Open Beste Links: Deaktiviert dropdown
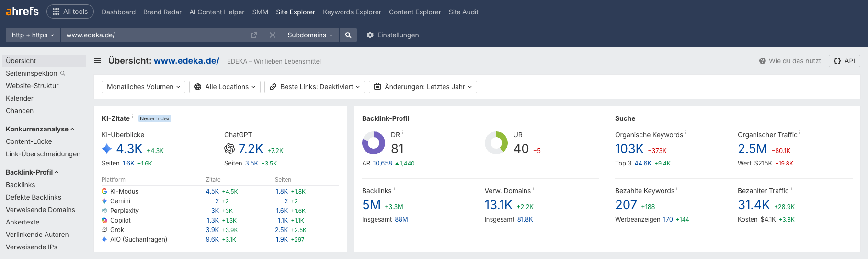The width and height of the screenshot is (868, 259). coord(315,87)
